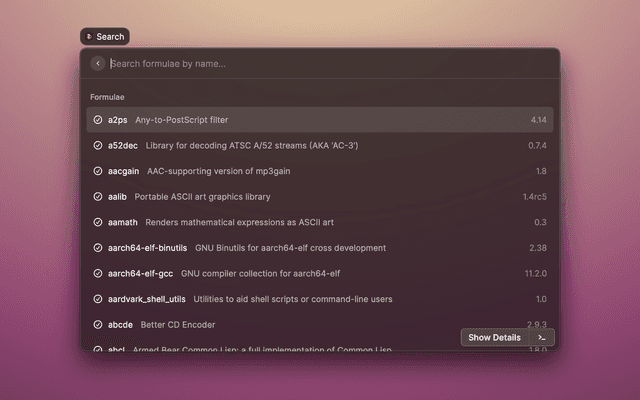The width and height of the screenshot is (640, 400).
Task: Select the aalib Portable ASCII art library row
Action: click(x=300, y=197)
